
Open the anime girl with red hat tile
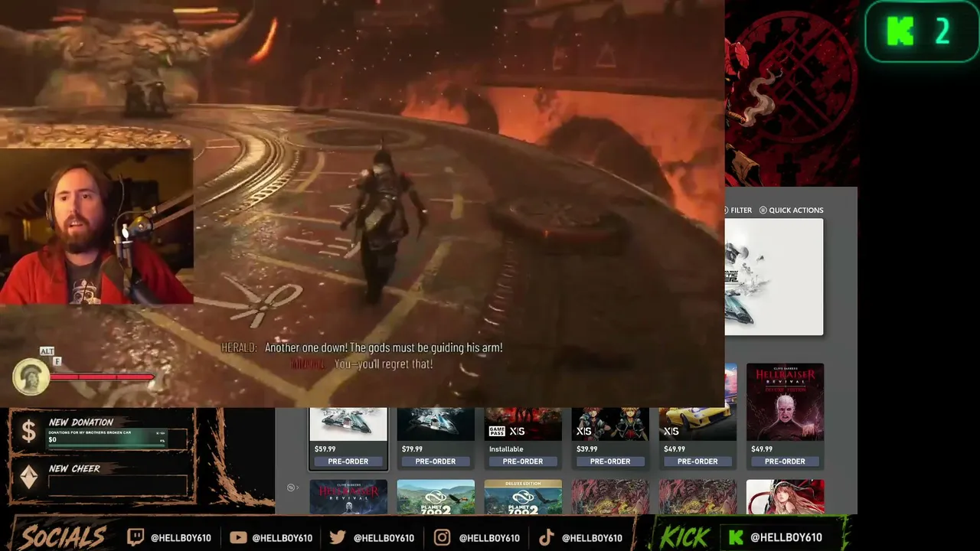point(785,497)
